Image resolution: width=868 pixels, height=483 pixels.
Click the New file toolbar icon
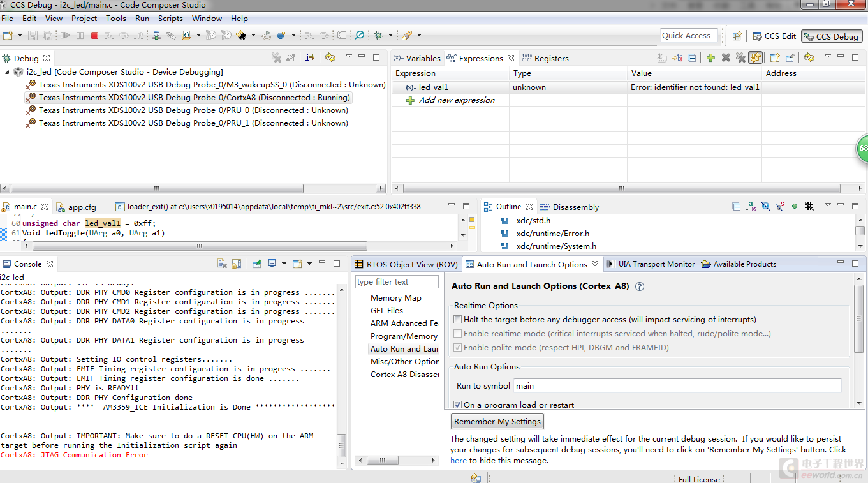click(x=8, y=35)
